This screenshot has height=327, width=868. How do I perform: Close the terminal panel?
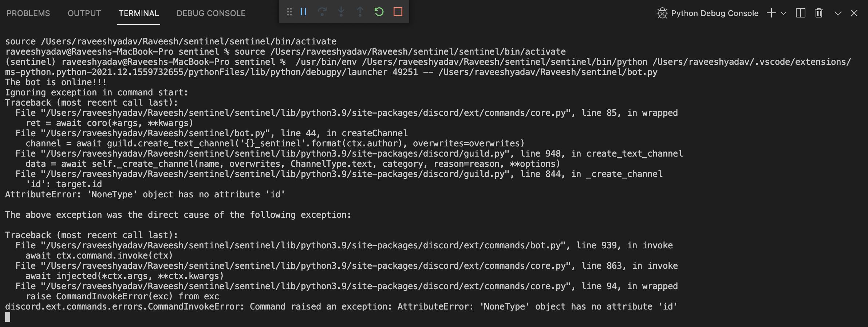pos(854,13)
